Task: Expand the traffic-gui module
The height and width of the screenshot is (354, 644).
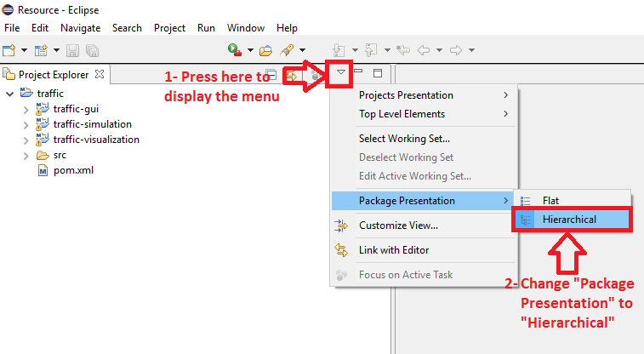Action: tap(26, 110)
